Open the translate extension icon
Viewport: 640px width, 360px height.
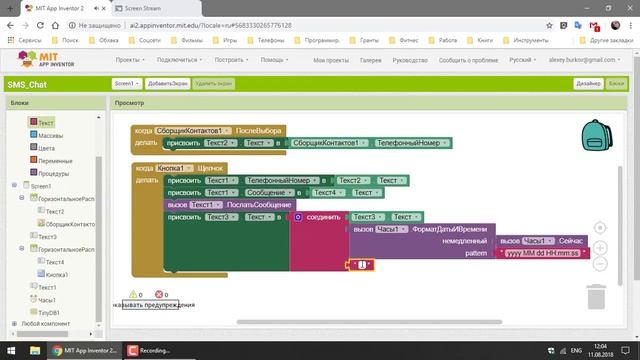pos(578,25)
